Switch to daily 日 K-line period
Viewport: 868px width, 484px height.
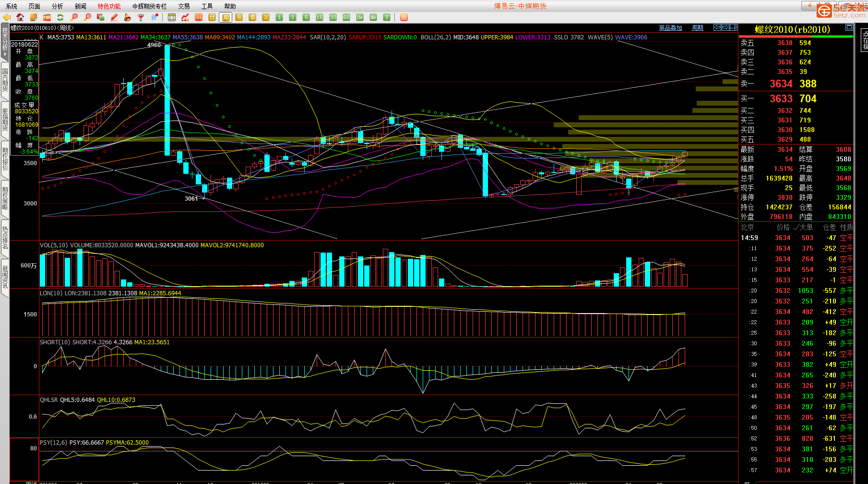point(212,17)
